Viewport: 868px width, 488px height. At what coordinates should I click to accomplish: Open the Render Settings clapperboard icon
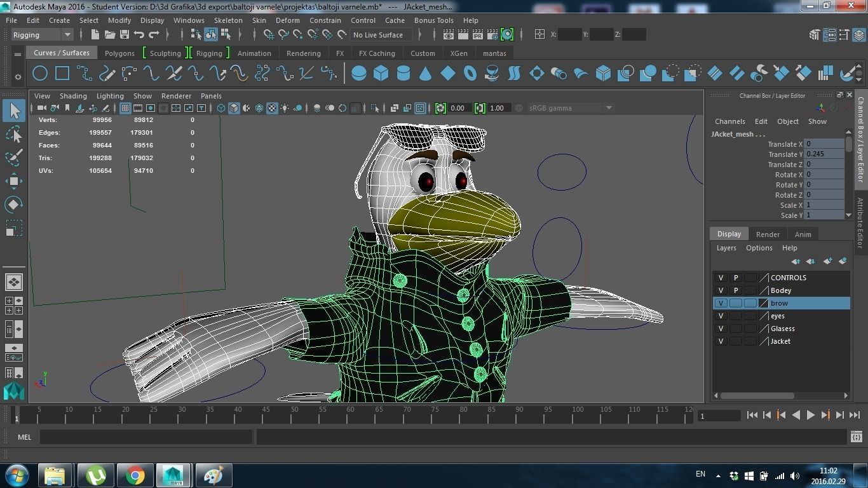tap(492, 34)
